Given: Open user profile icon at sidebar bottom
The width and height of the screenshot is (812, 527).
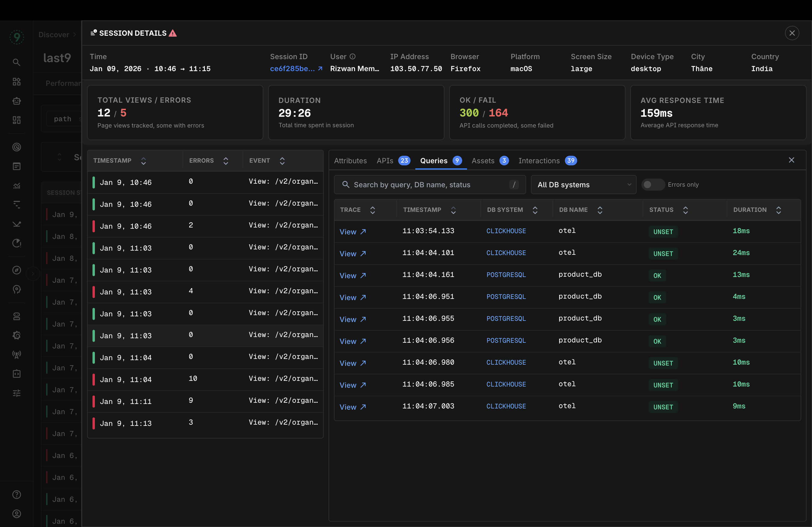Looking at the screenshot, I should [x=17, y=514].
